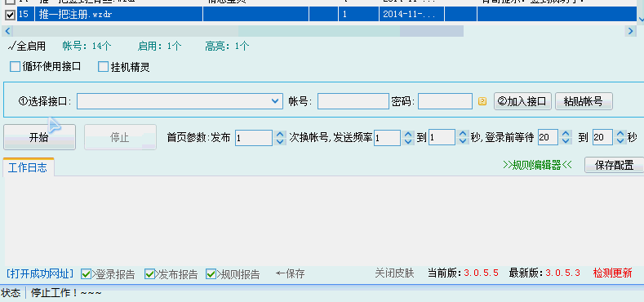The image size is (644, 302).
Task: Toggle 发布报告 checkbox
Action: [149, 273]
